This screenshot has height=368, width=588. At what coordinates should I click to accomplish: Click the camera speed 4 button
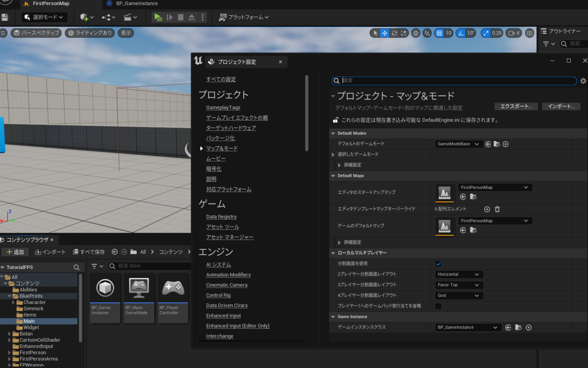514,33
